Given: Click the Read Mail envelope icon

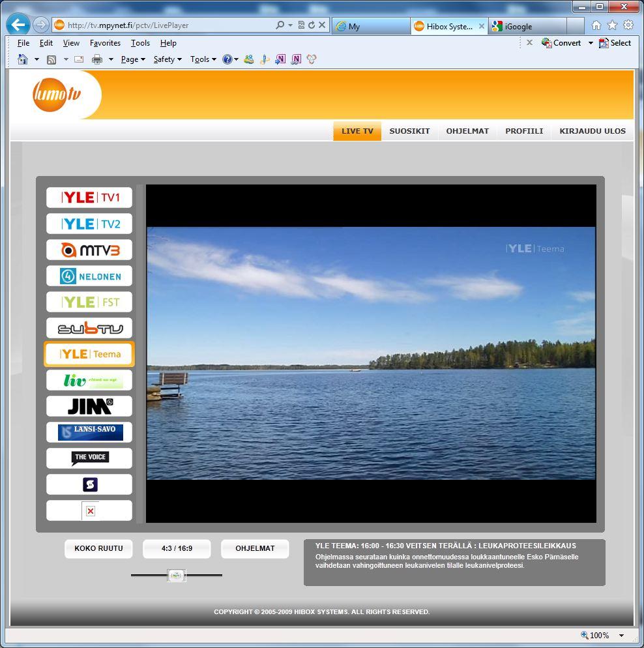Looking at the screenshot, I should pyautogui.click(x=79, y=59).
